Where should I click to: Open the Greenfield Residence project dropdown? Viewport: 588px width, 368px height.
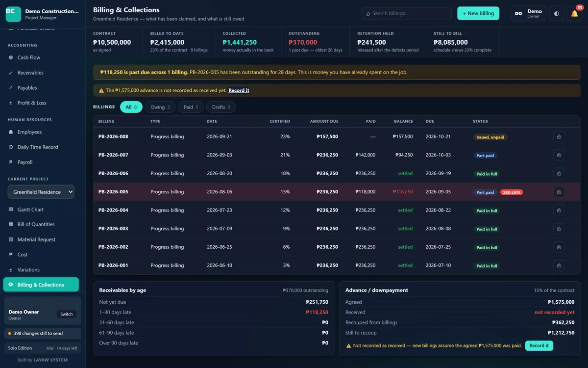41,192
